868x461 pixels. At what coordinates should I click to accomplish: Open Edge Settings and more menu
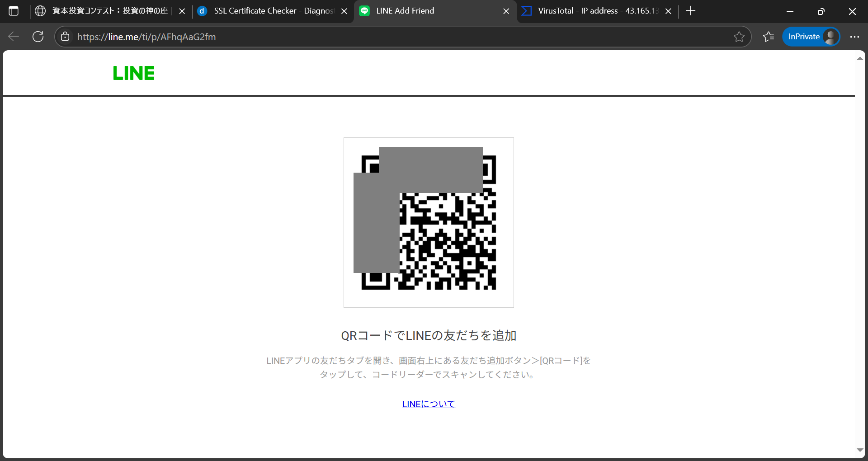[854, 37]
